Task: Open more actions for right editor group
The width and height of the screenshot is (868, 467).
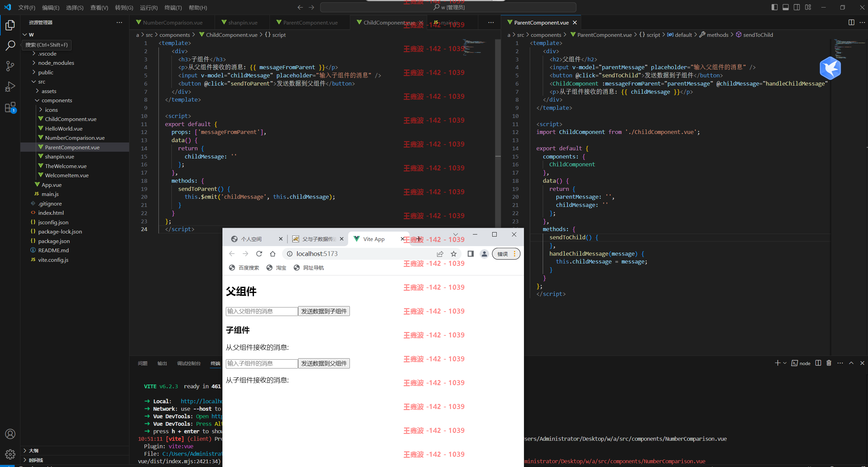Action: coord(862,22)
